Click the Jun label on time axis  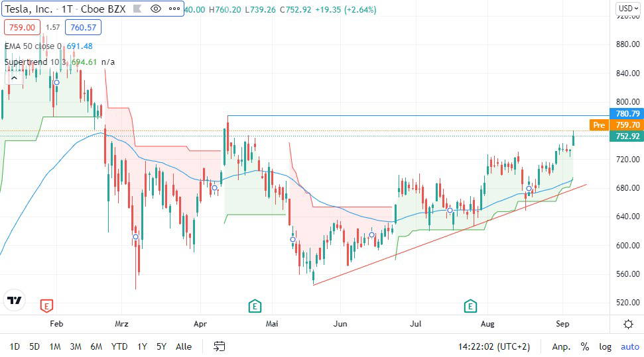point(340,324)
